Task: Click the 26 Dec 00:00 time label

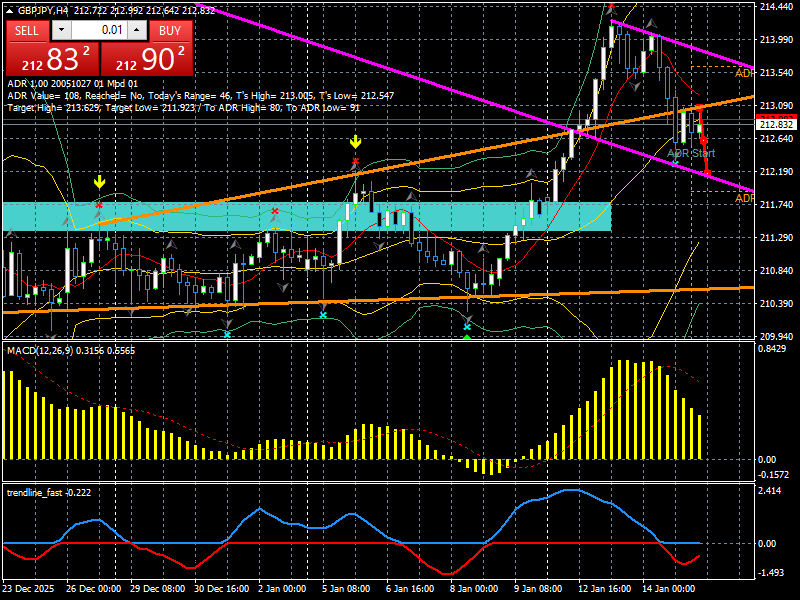Action: click(93, 589)
